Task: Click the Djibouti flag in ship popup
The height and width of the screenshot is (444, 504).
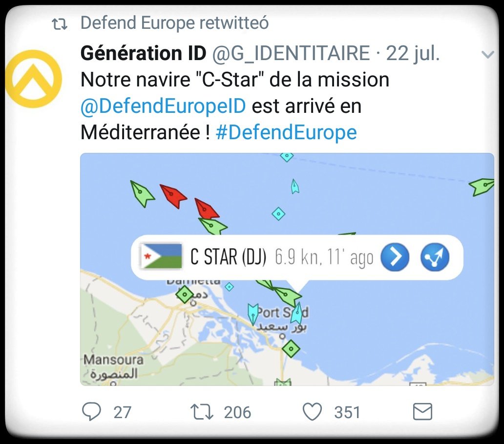Action: click(161, 257)
